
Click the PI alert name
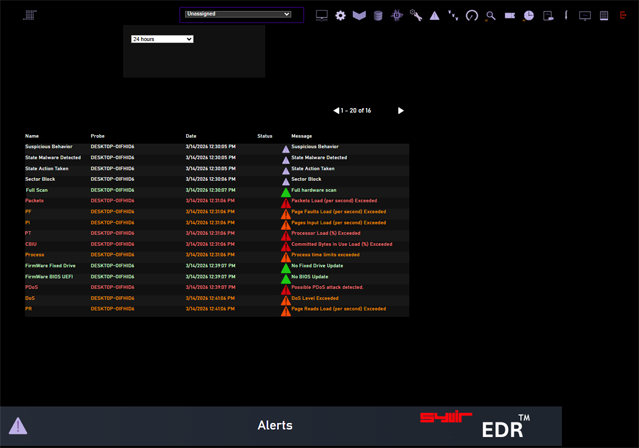click(28, 223)
